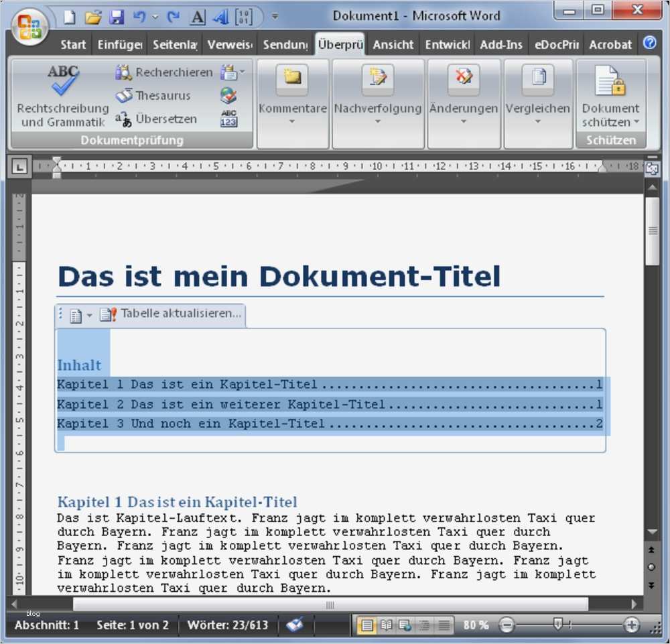Switch to Print Layout view button
The image size is (670, 644).
click(367, 625)
